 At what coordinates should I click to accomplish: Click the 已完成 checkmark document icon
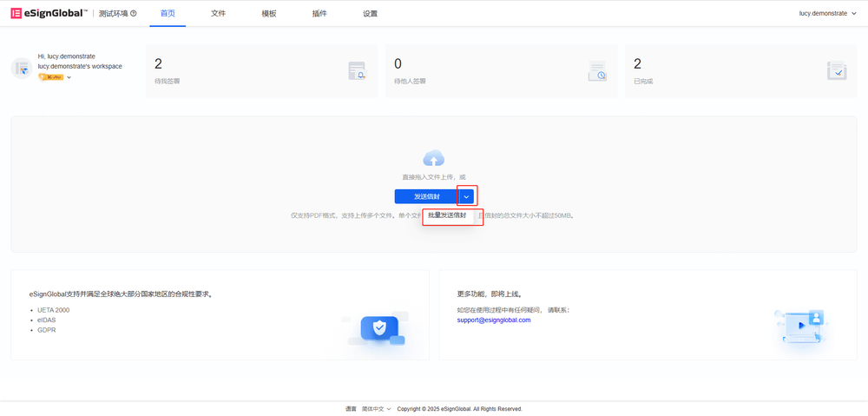pyautogui.click(x=837, y=71)
